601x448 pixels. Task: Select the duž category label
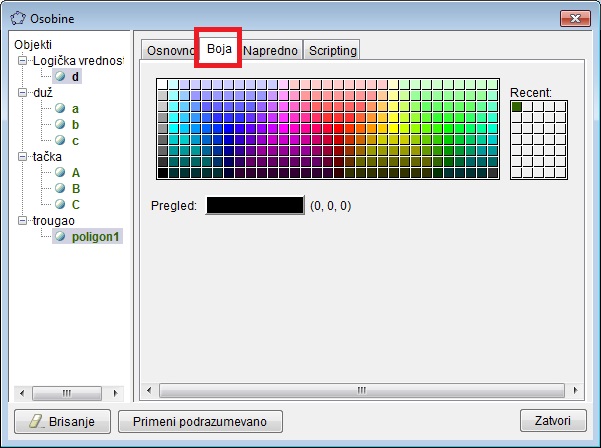pos(43,93)
